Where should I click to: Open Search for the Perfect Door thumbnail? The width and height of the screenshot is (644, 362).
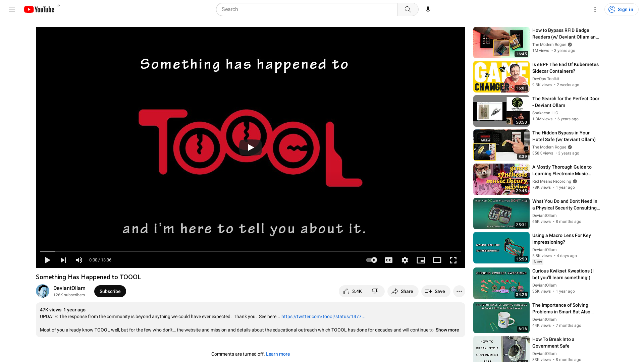501,111
